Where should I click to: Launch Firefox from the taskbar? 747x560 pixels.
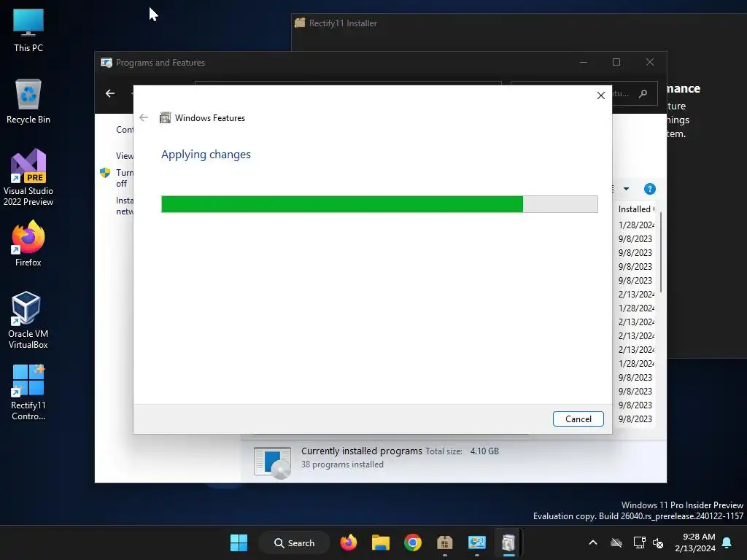pyautogui.click(x=348, y=542)
